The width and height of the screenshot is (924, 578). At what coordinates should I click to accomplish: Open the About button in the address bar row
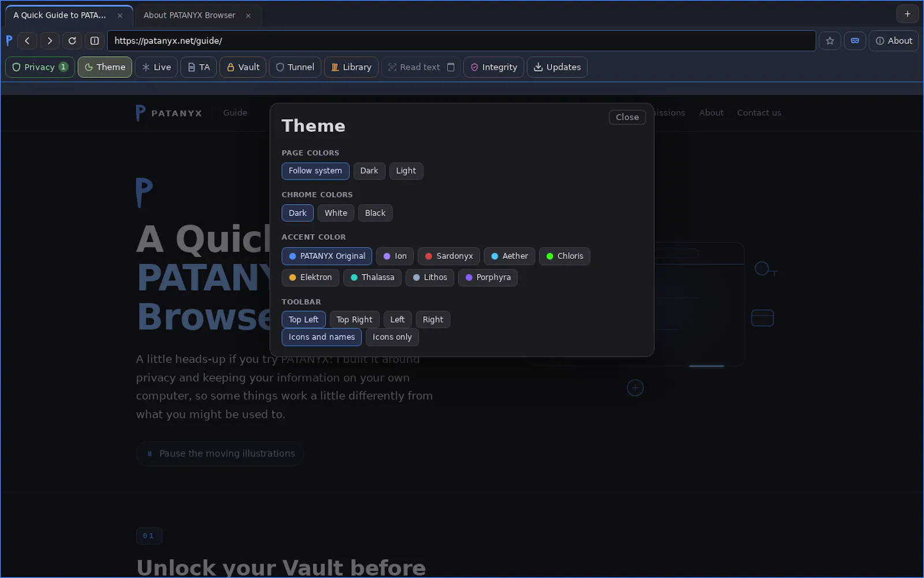(893, 41)
